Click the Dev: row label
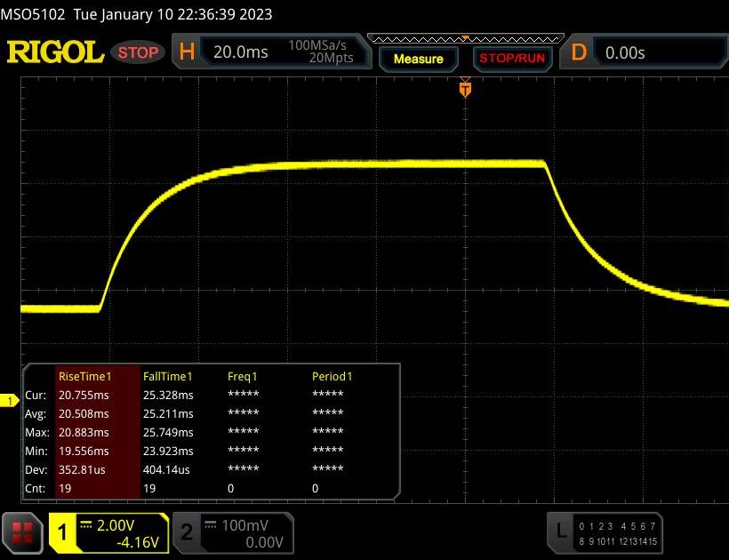This screenshot has width=729, height=560. [36, 469]
